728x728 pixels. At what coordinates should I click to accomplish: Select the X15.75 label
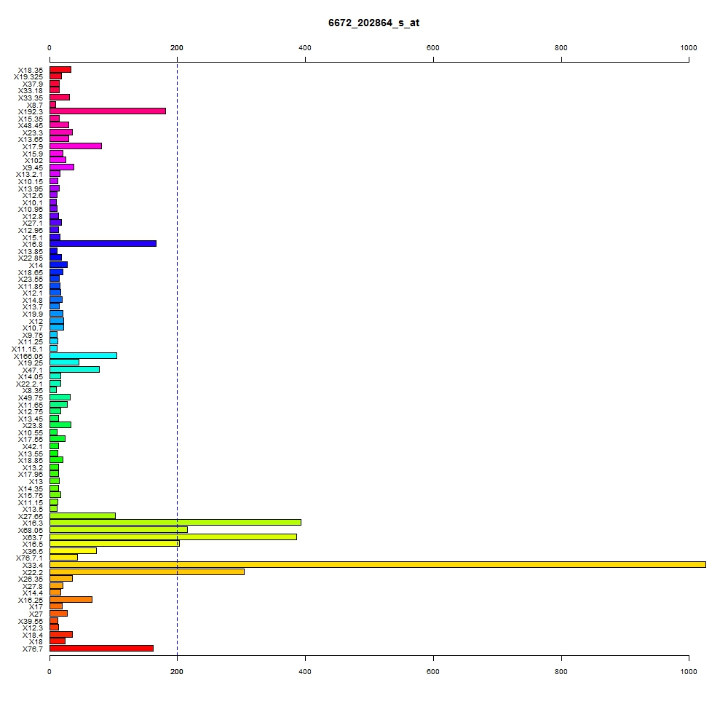(x=31, y=495)
